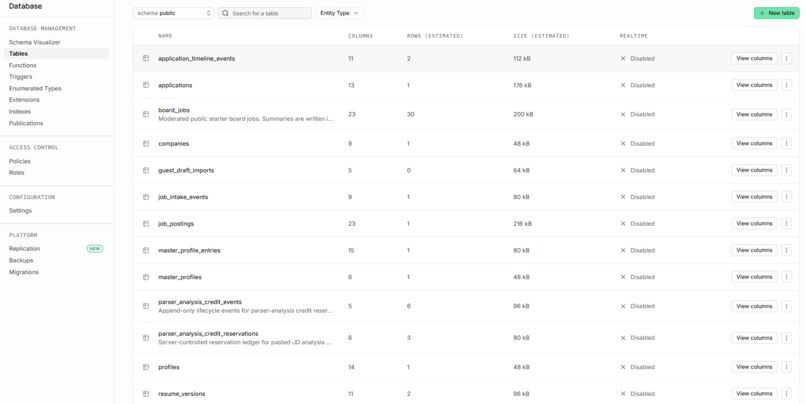Open kebab menu for companies row
The width and height of the screenshot is (806, 404).
pos(786,143)
